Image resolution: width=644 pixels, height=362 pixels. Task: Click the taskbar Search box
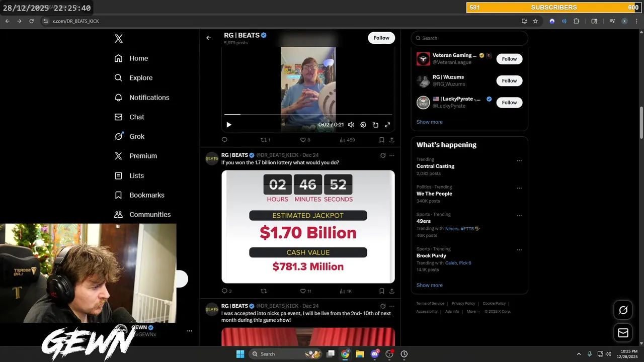286,354
